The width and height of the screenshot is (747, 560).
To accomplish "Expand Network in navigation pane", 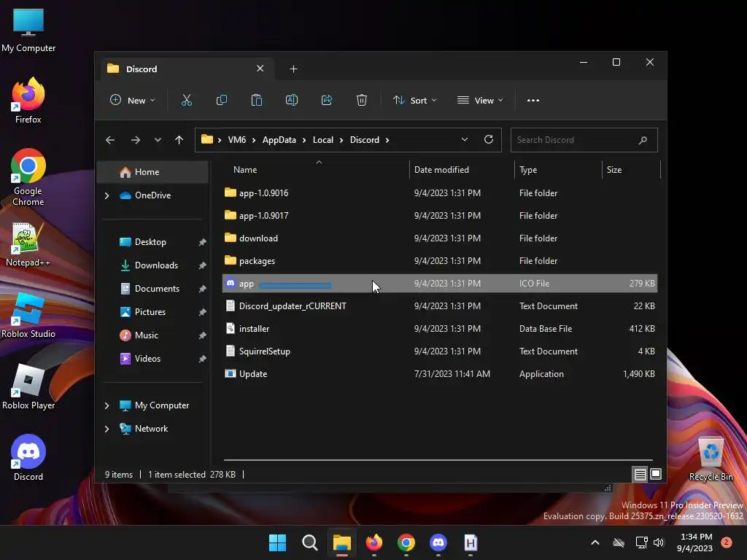I will [x=107, y=429].
